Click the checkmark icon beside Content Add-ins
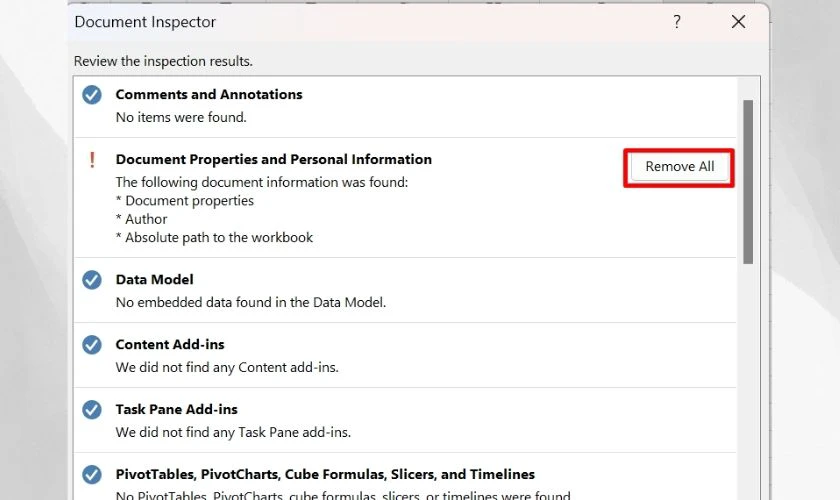 (92, 345)
